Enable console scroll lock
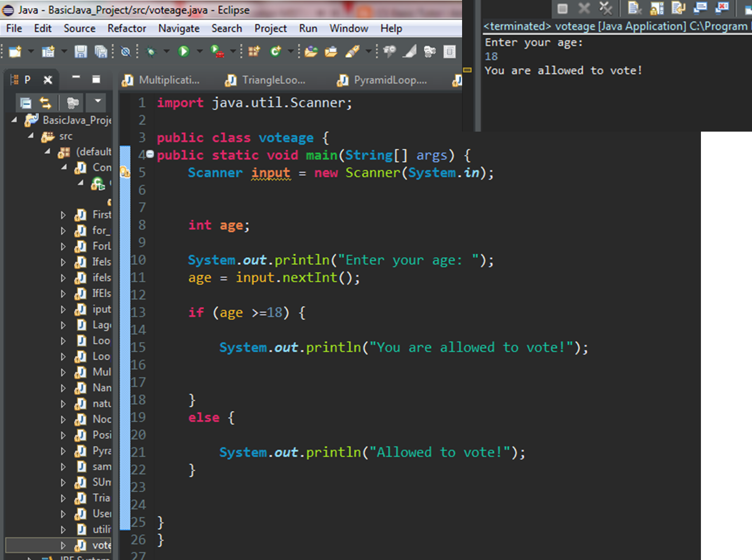Screen dimensions: 752x560 coord(657,8)
